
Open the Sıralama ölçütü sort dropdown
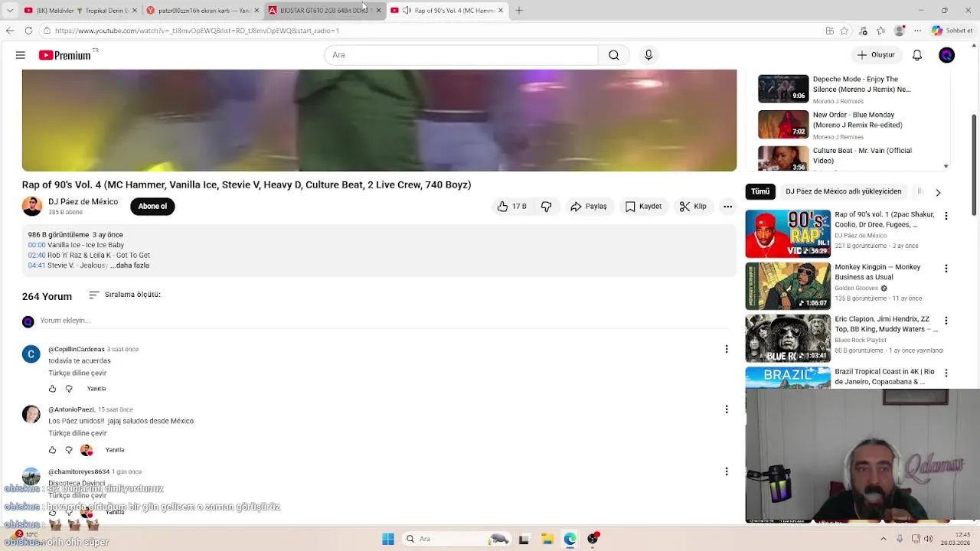pos(124,295)
